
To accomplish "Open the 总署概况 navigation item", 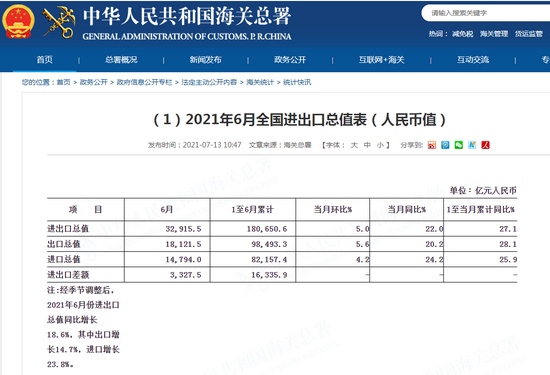I will pyautogui.click(x=121, y=60).
